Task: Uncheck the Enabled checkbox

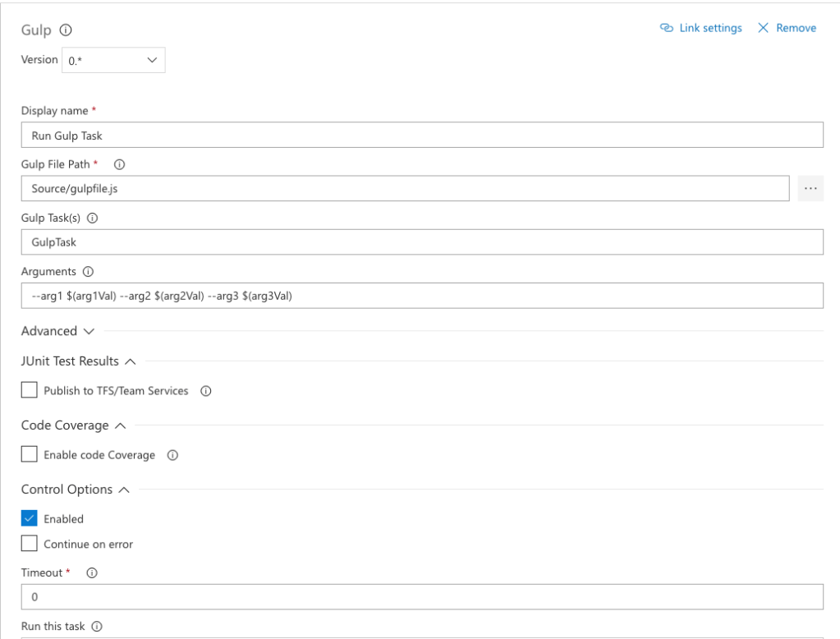Action: click(x=30, y=518)
